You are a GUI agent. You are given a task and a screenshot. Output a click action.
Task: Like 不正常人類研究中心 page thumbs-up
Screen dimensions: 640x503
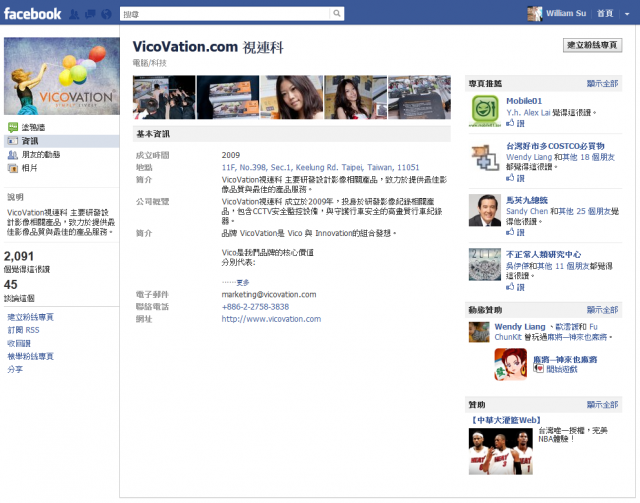(515, 287)
